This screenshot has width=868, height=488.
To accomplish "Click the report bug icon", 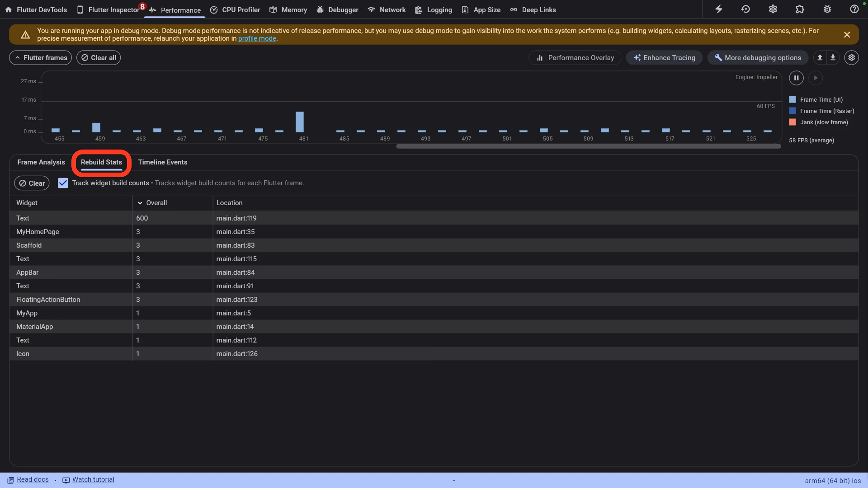I will pos(827,9).
